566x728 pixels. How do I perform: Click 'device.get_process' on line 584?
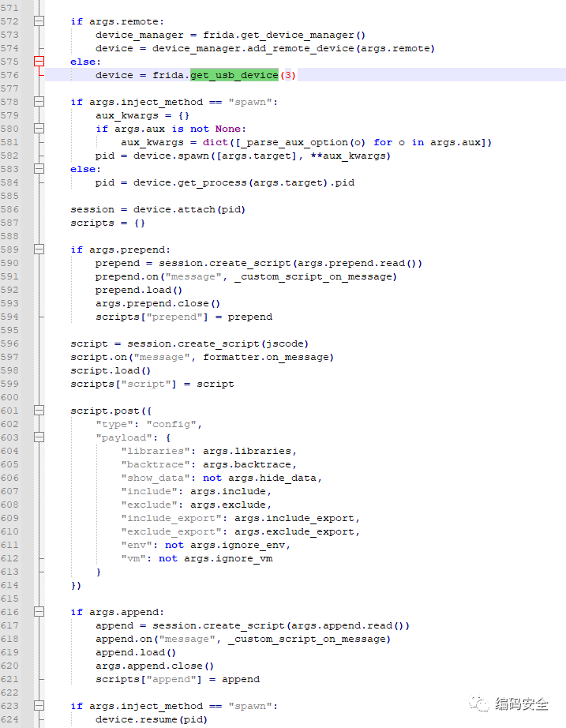190,183
